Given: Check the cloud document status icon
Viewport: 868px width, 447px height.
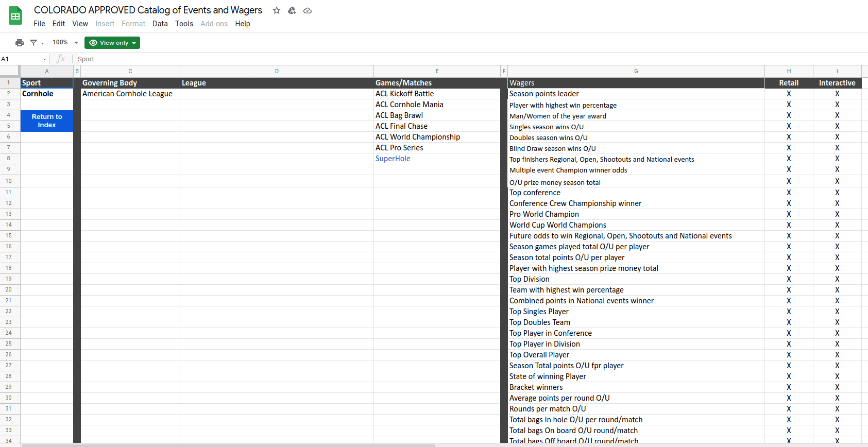Looking at the screenshot, I should click(308, 10).
